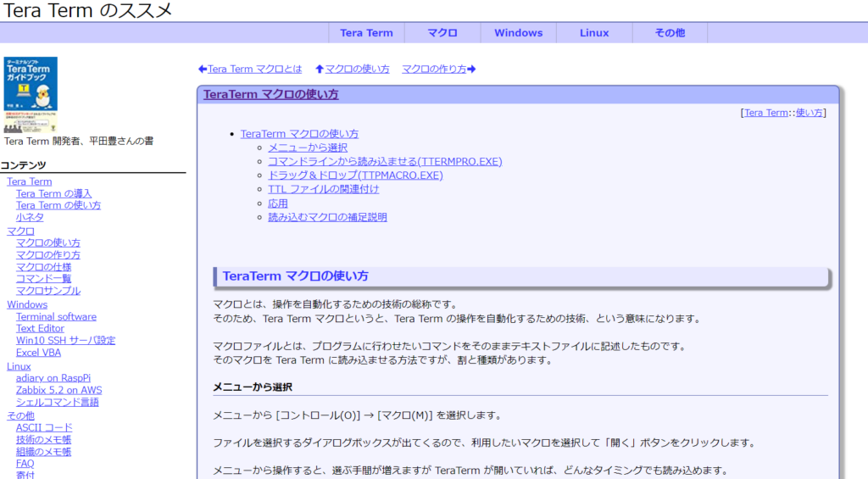The width and height of the screenshot is (868, 479).
Task: Click the left arrow icon before Tera Term マクロとは
Action: click(203, 70)
